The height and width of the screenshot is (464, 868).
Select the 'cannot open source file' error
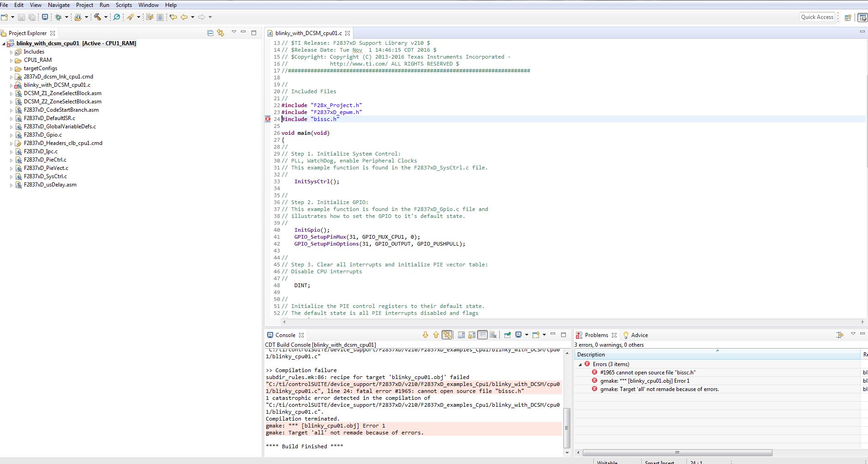click(x=647, y=373)
